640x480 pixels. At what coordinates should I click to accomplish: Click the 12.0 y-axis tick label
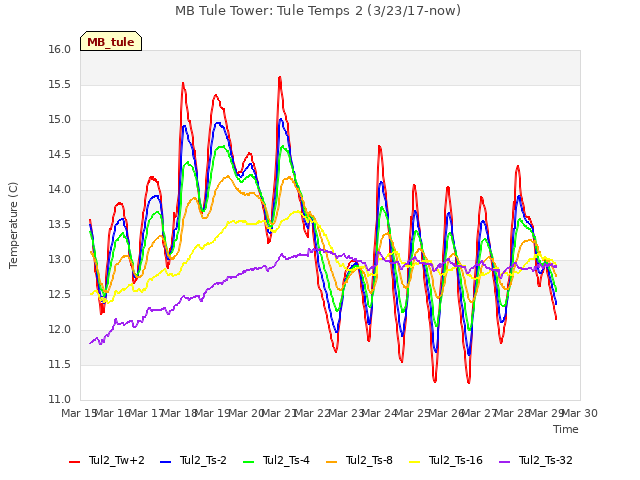click(x=60, y=329)
